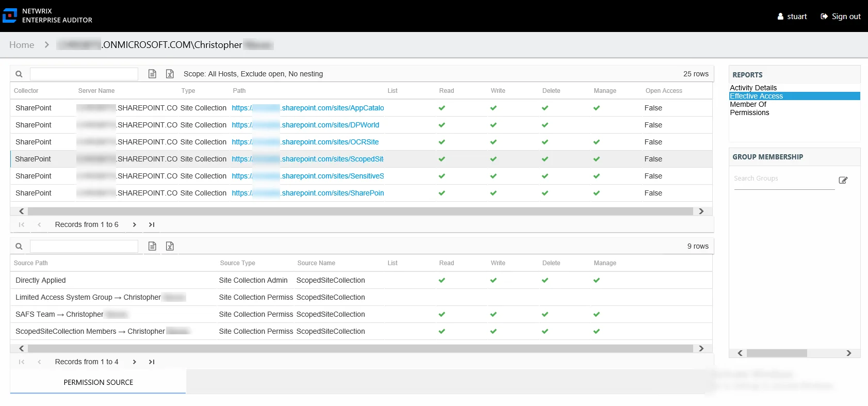The image size is (868, 406).
Task: Switch to the PERMISSION SOURCE tab
Action: click(x=98, y=382)
